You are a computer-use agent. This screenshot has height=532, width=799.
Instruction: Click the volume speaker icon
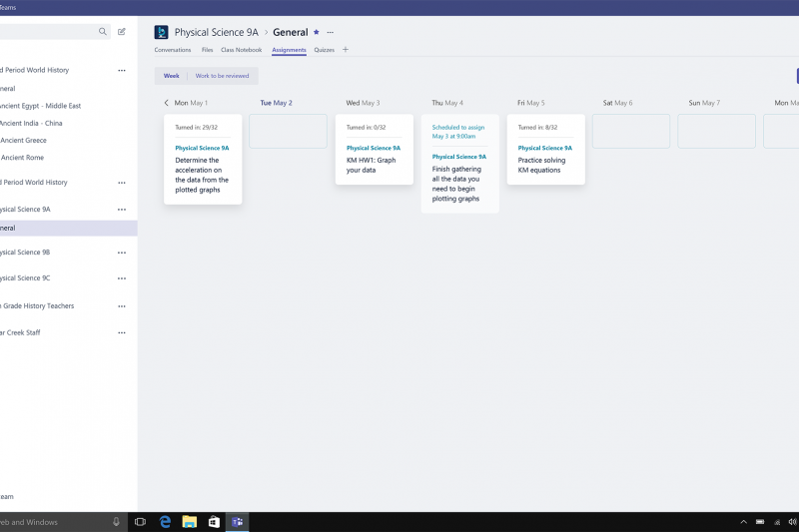(x=792, y=522)
